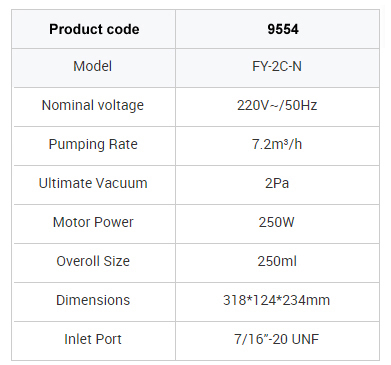Image resolution: width=391 pixels, height=365 pixels.
Task: Select the 9554 product code value
Action: pos(283,29)
